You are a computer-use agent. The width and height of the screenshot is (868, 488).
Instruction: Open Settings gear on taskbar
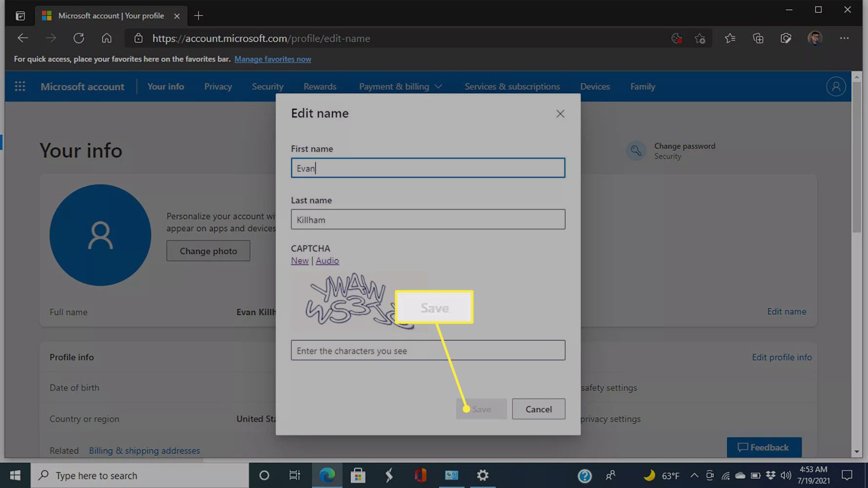(483, 475)
